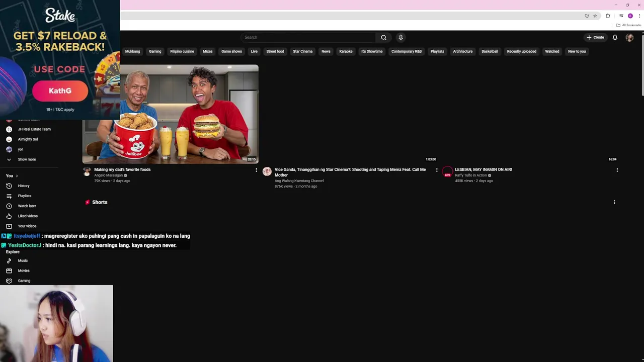Open the notifications bell

(615, 37)
